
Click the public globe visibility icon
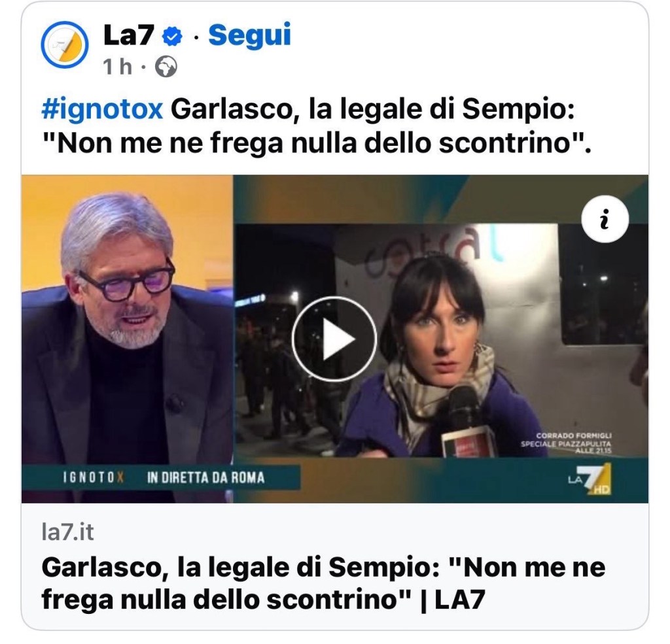click(x=166, y=67)
